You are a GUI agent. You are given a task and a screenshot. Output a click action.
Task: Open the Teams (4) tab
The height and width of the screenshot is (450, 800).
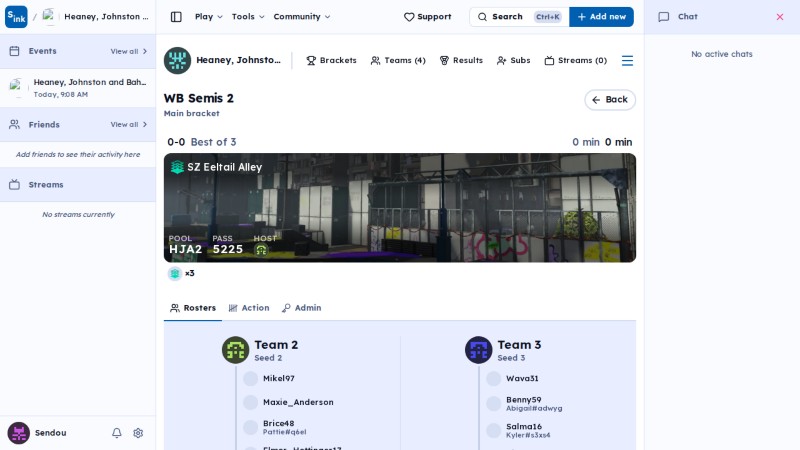click(398, 61)
